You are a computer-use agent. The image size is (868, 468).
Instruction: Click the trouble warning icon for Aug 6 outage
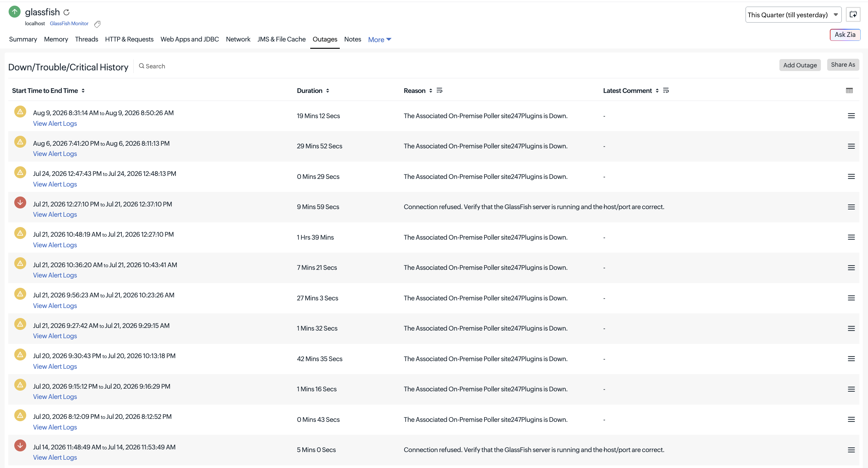[20, 142]
